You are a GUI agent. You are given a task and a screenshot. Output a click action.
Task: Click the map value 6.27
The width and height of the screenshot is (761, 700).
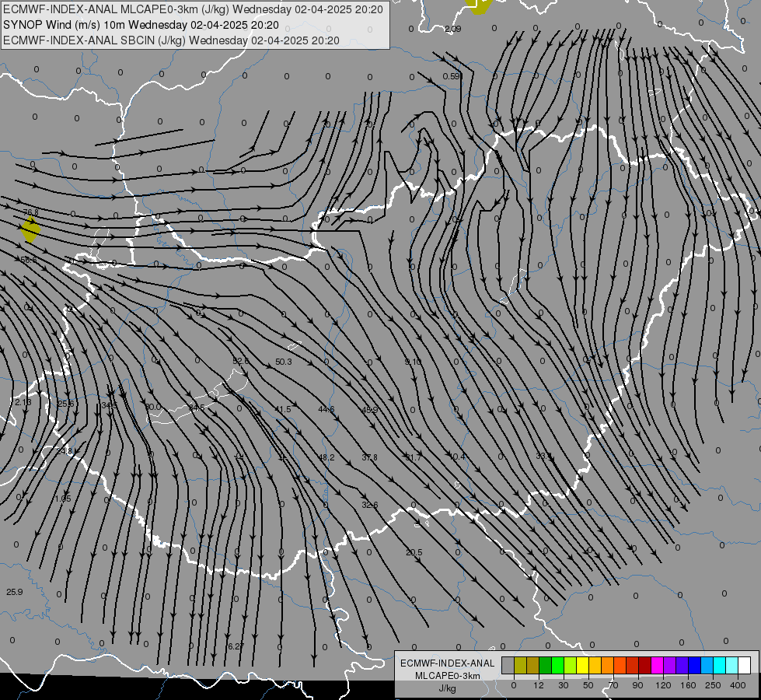pos(236,646)
